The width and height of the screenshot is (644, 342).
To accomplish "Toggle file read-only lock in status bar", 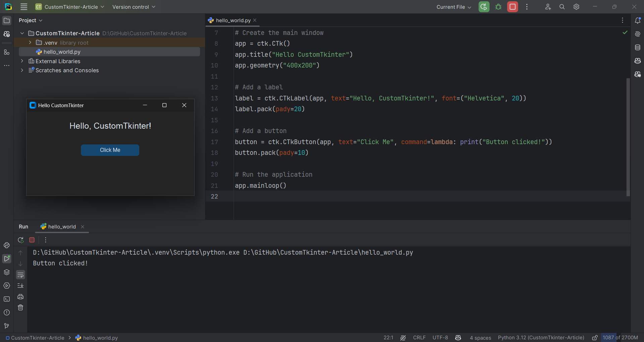I will point(595,338).
